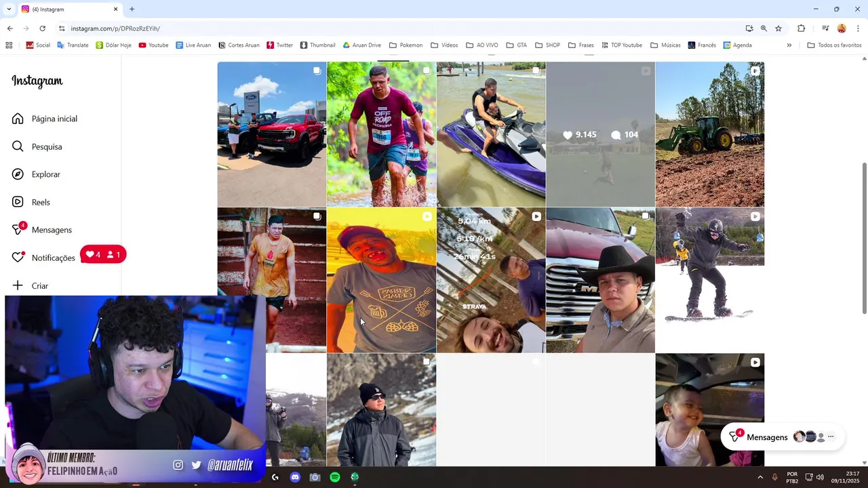Open the Notificações heart icon

[x=18, y=258]
